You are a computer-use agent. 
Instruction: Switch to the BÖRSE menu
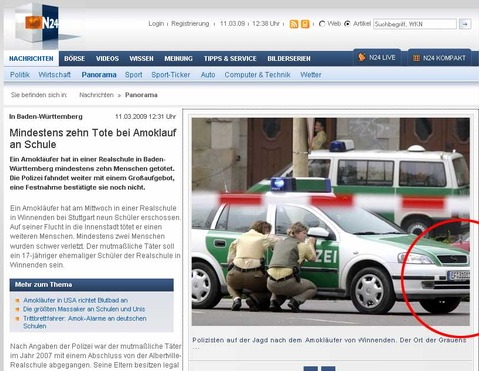74,59
